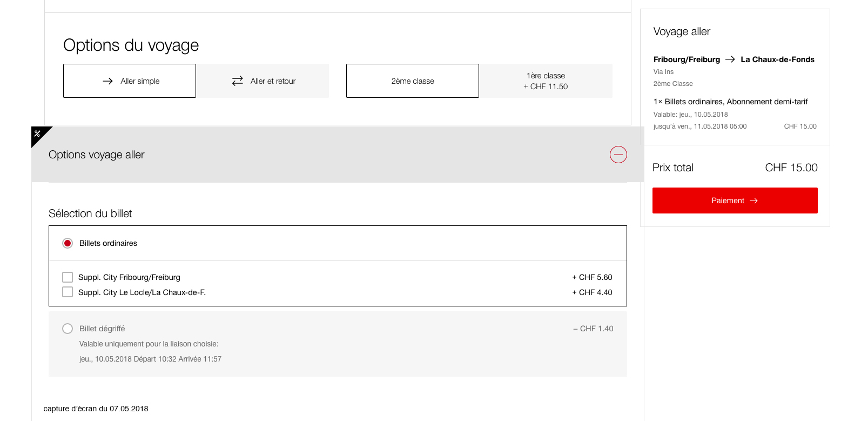868x421 pixels.
Task: Click the La Chaux-de-Fonds destination name
Action: (777, 59)
